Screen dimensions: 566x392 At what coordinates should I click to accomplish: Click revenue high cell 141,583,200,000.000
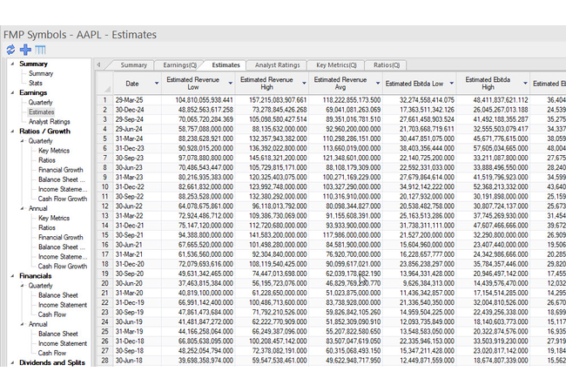pos(272,235)
